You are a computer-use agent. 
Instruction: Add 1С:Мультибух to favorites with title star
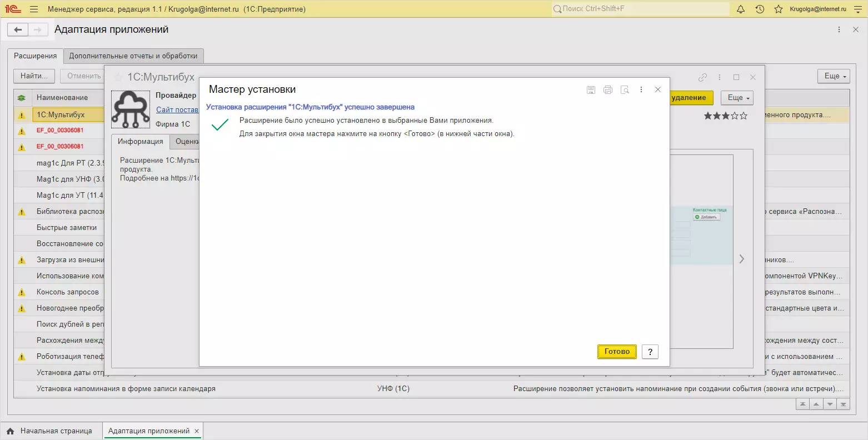click(x=118, y=77)
